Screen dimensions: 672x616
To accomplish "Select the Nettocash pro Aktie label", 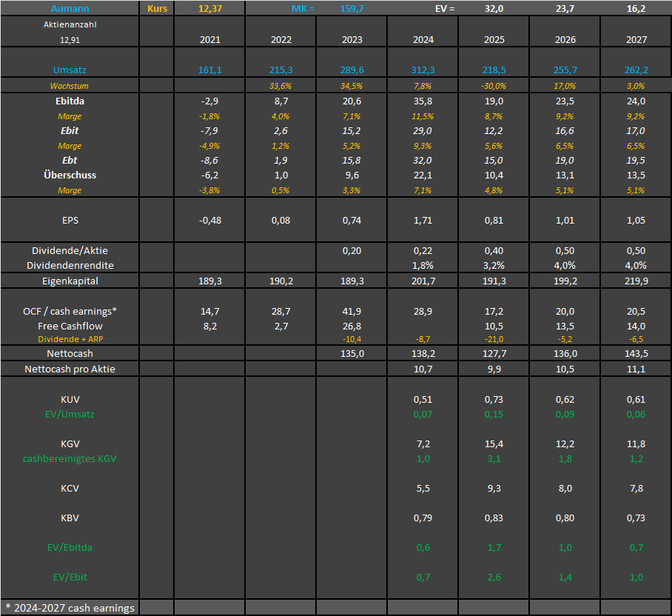I will tap(70, 369).
